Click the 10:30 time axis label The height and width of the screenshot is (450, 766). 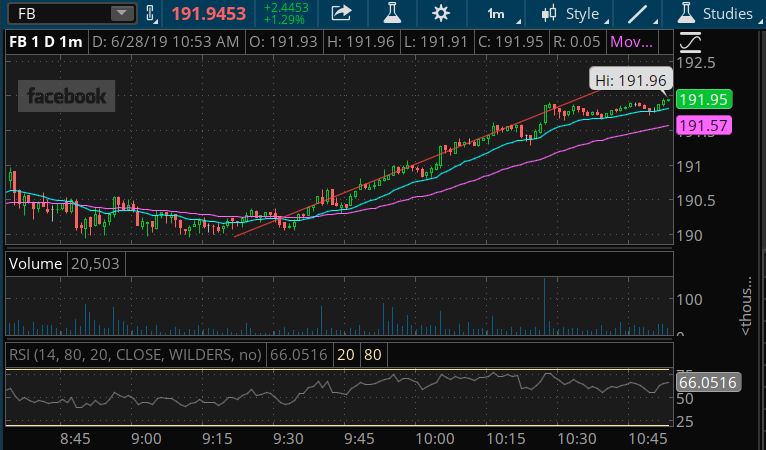click(577, 439)
